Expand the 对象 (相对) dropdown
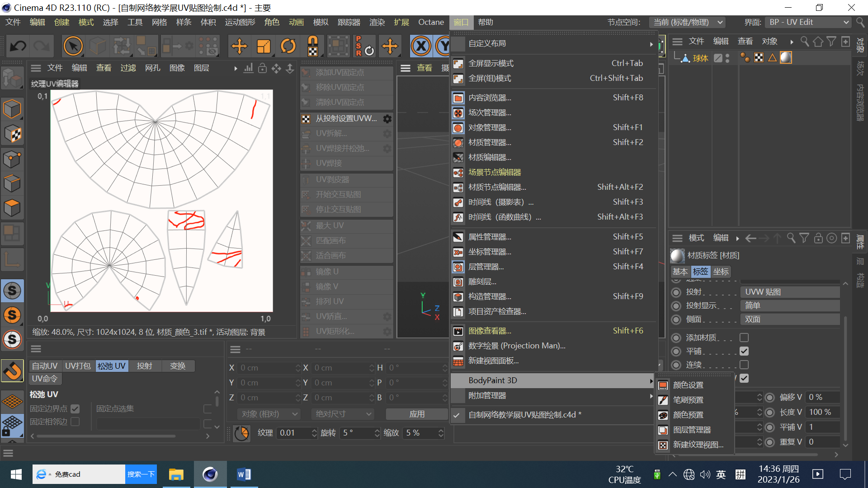868x488 pixels. point(269,414)
